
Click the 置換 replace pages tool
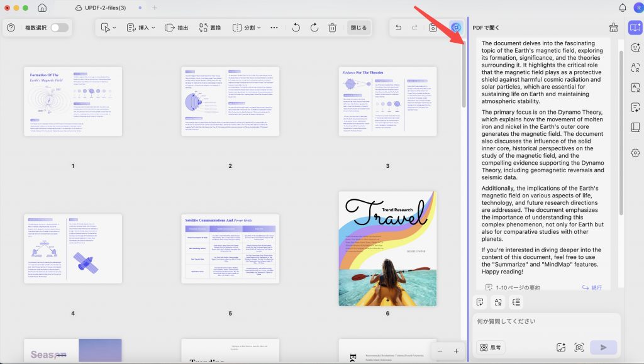[x=210, y=28]
